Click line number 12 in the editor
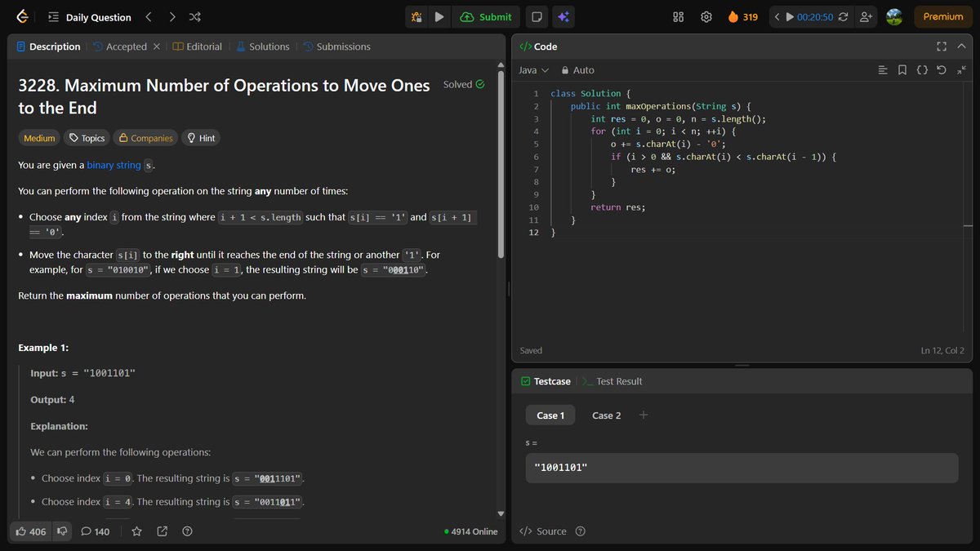 533,233
